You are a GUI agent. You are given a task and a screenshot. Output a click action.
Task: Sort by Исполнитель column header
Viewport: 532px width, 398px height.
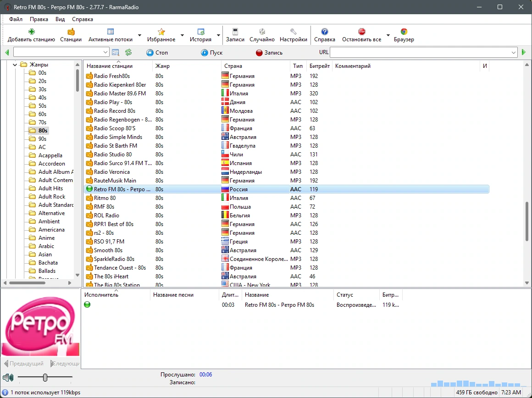tap(116, 295)
